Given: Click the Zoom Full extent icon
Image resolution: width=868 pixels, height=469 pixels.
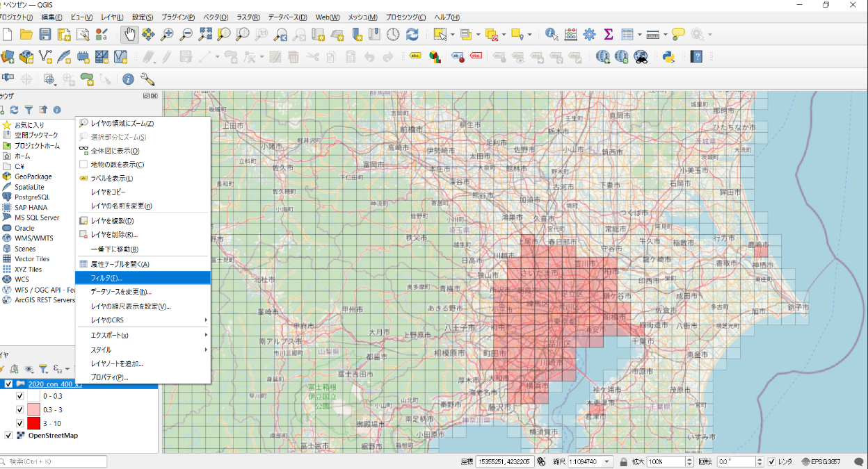Looking at the screenshot, I should (x=205, y=34).
